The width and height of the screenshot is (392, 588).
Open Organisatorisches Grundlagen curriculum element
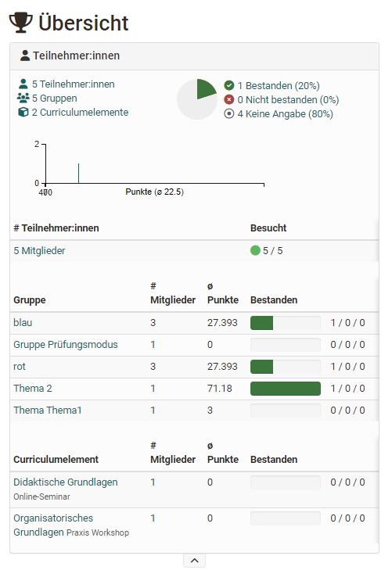click(53, 525)
